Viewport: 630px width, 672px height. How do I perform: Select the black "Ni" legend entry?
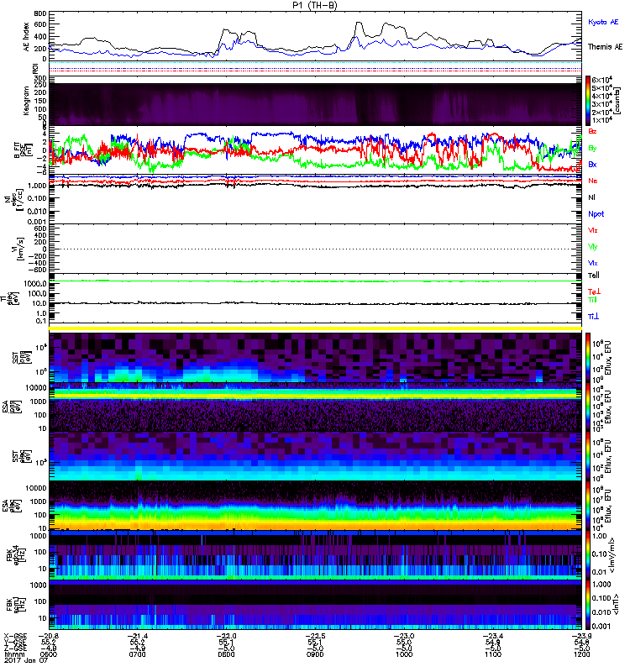591,197
